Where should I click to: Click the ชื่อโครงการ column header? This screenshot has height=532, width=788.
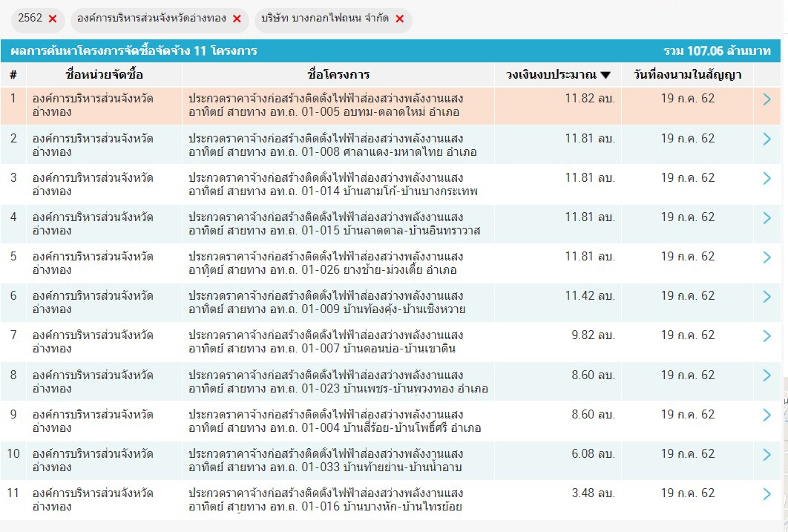click(338, 75)
